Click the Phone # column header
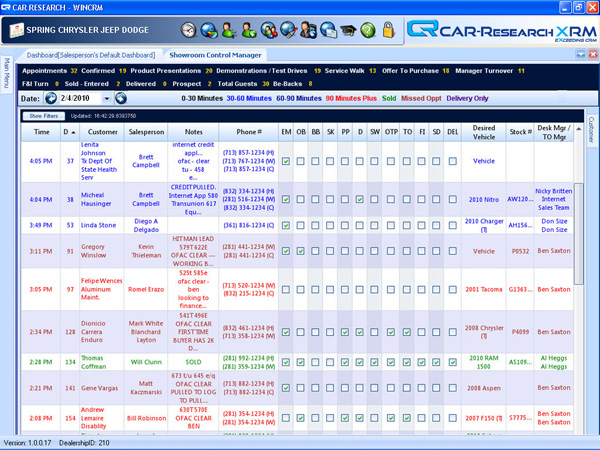The image size is (600, 450). click(248, 132)
